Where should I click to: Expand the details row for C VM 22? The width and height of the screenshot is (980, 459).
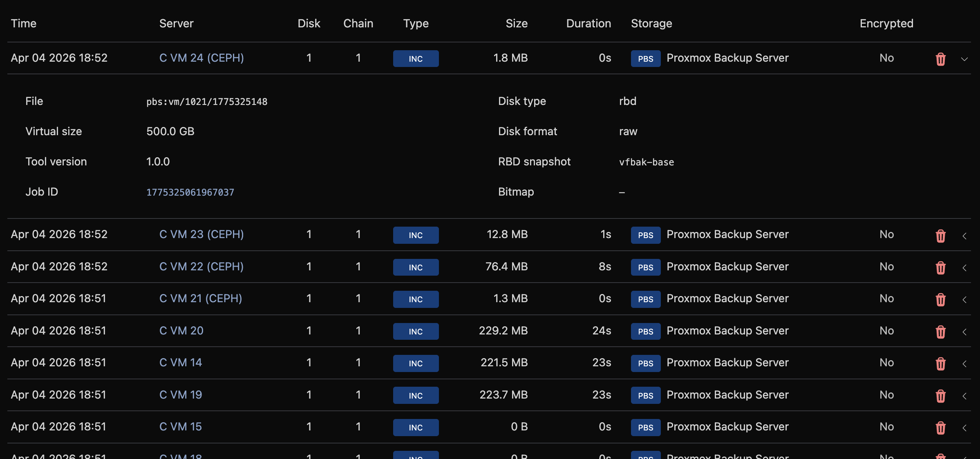point(965,268)
